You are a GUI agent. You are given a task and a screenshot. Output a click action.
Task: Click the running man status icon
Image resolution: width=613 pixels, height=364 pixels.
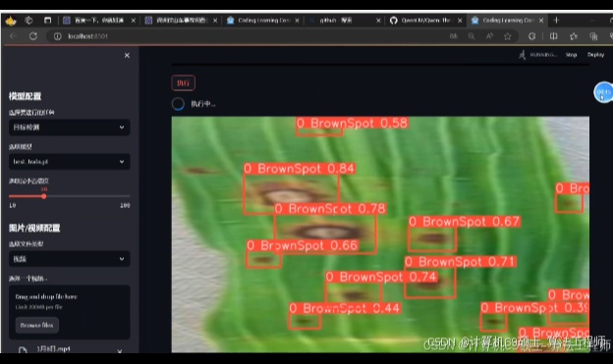click(x=523, y=55)
